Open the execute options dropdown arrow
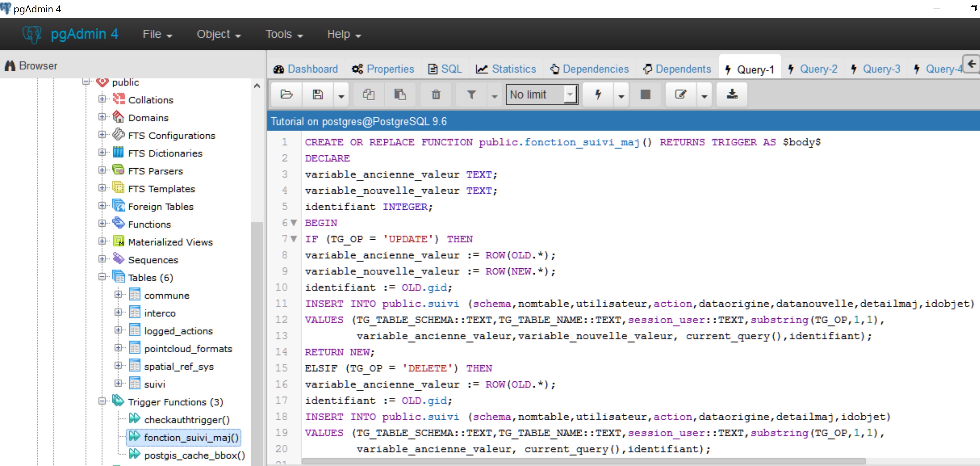The image size is (980, 466). coord(621,96)
